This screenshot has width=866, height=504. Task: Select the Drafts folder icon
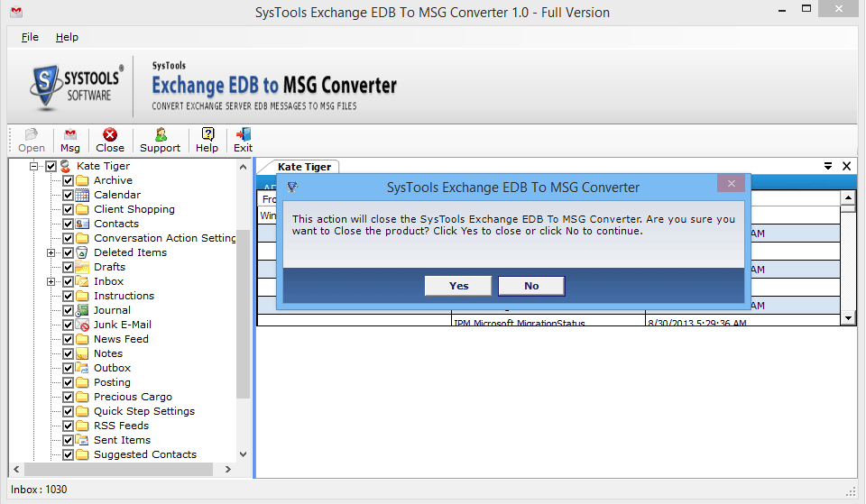(82, 267)
